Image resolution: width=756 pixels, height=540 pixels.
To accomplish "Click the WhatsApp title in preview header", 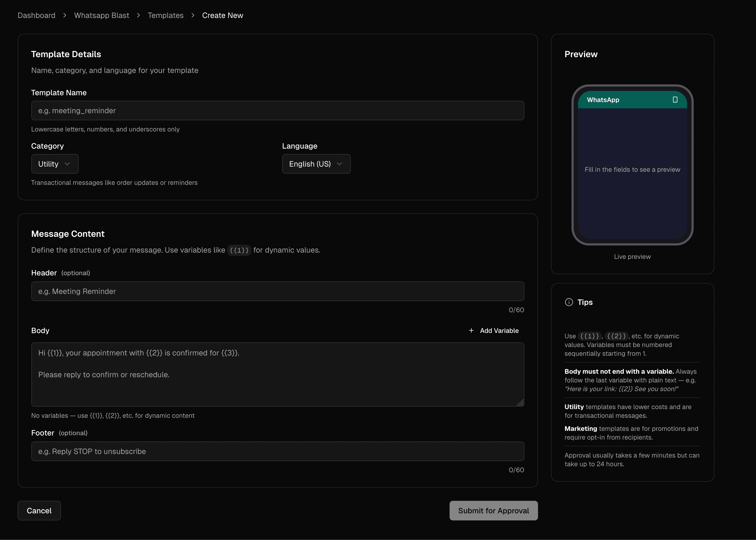I will pos(603,100).
